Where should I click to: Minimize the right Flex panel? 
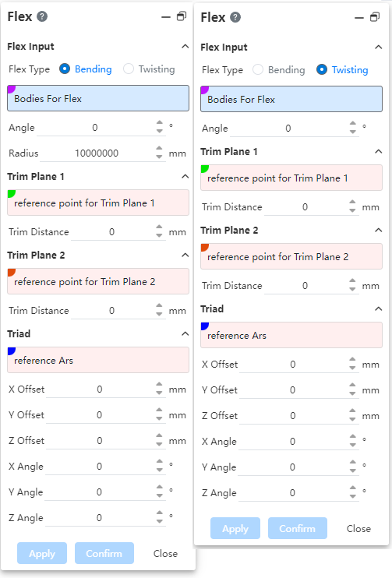pos(359,18)
